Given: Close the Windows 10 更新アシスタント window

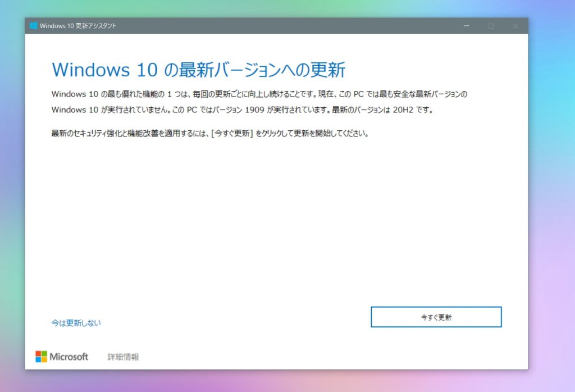Looking at the screenshot, I should pyautogui.click(x=515, y=25).
